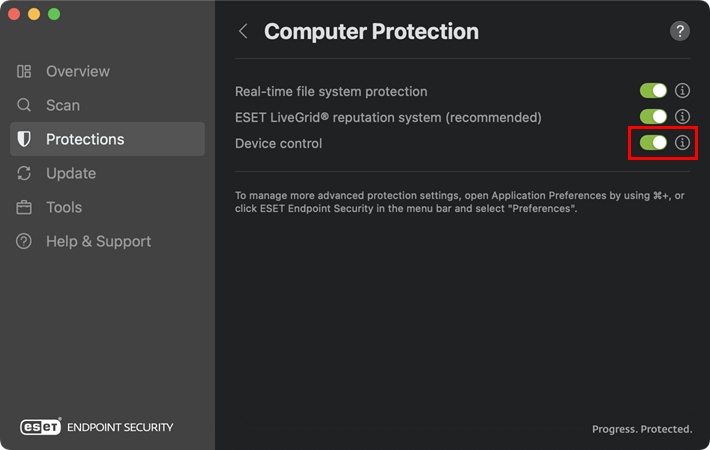The image size is (710, 450).
Task: Click the Overview sidebar icon
Action: tap(24, 72)
